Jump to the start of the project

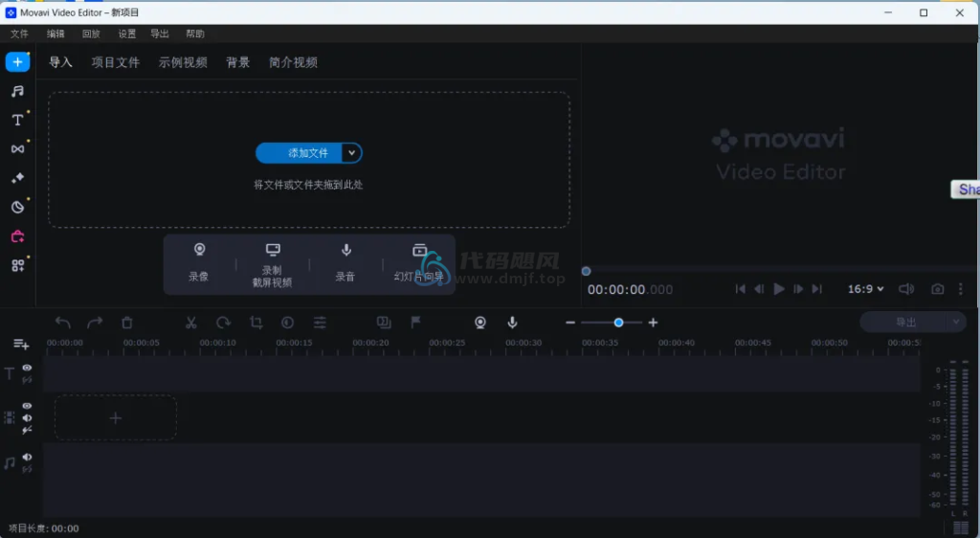coord(741,289)
